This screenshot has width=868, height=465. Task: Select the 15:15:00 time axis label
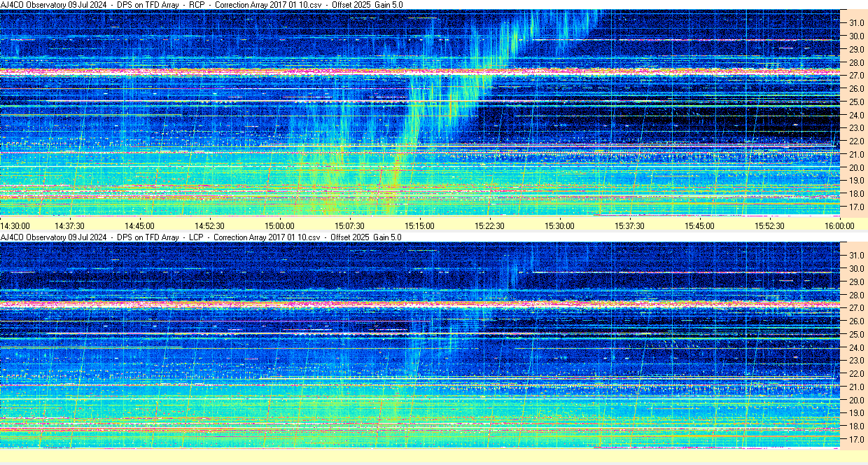click(x=419, y=225)
